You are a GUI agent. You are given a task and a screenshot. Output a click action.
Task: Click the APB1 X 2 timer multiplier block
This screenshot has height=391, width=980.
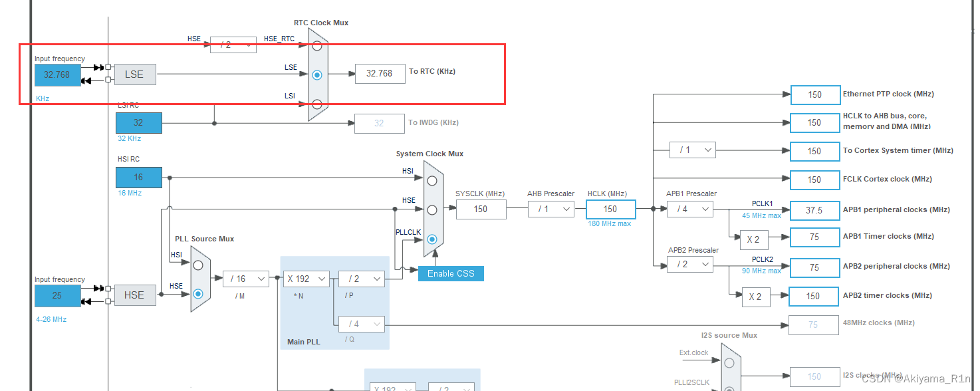click(755, 240)
